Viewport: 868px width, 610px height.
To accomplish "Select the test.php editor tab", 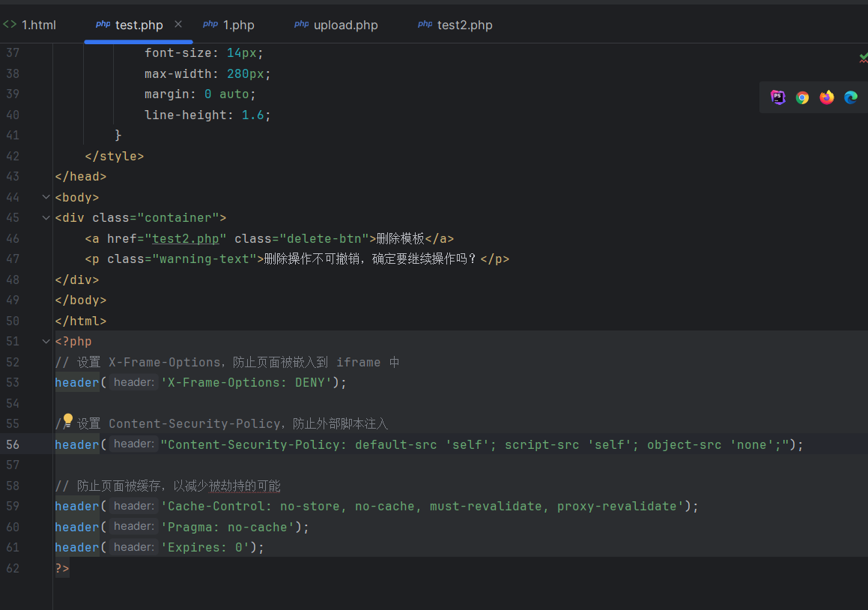I will (x=130, y=25).
